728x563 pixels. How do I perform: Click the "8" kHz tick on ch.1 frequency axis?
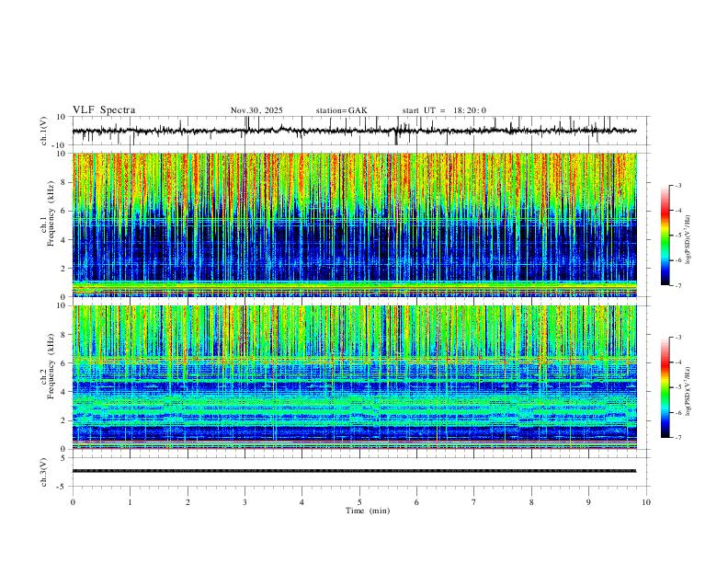(64, 182)
